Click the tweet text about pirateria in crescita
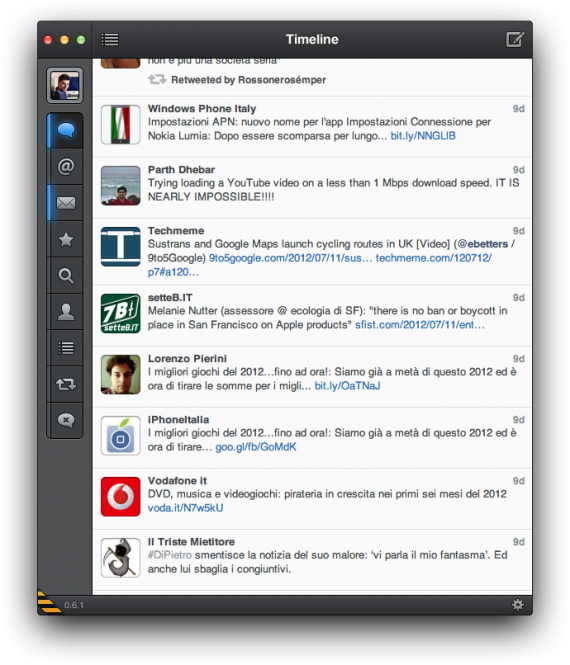Image resolution: width=570 pixels, height=665 pixels. (x=327, y=494)
